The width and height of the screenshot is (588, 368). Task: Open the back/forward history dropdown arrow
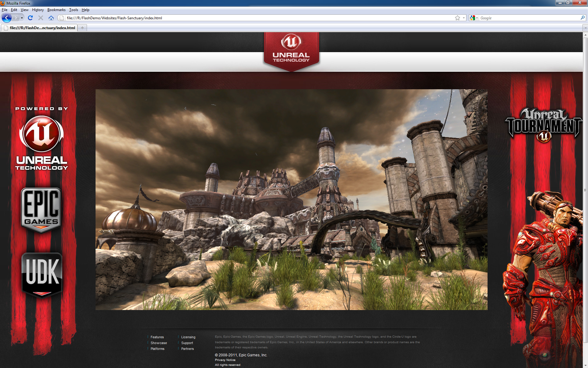(22, 18)
